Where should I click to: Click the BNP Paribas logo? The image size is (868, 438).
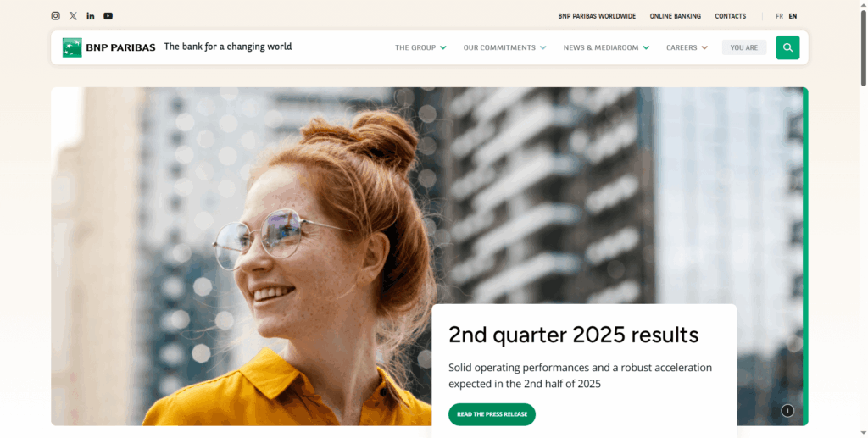click(x=109, y=47)
